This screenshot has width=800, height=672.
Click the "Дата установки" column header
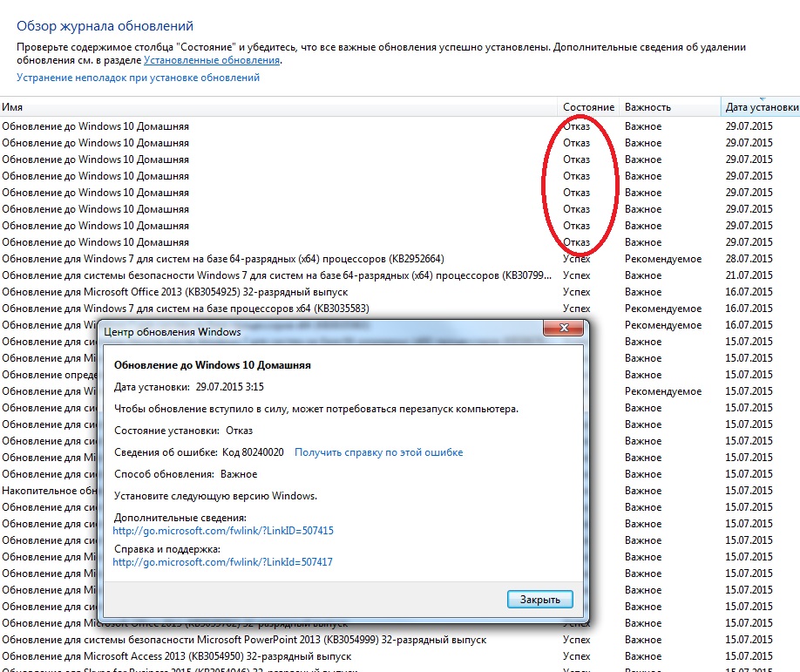tap(761, 107)
